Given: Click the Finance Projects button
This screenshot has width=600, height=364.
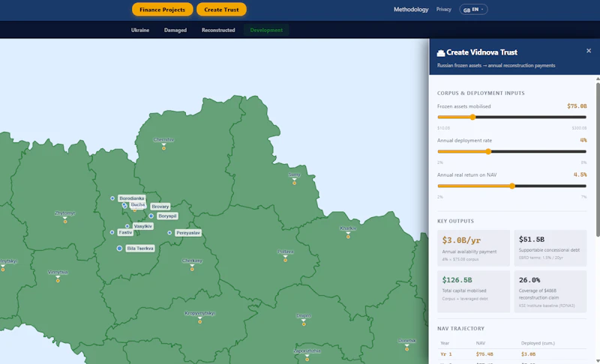Looking at the screenshot, I should 162,10.
